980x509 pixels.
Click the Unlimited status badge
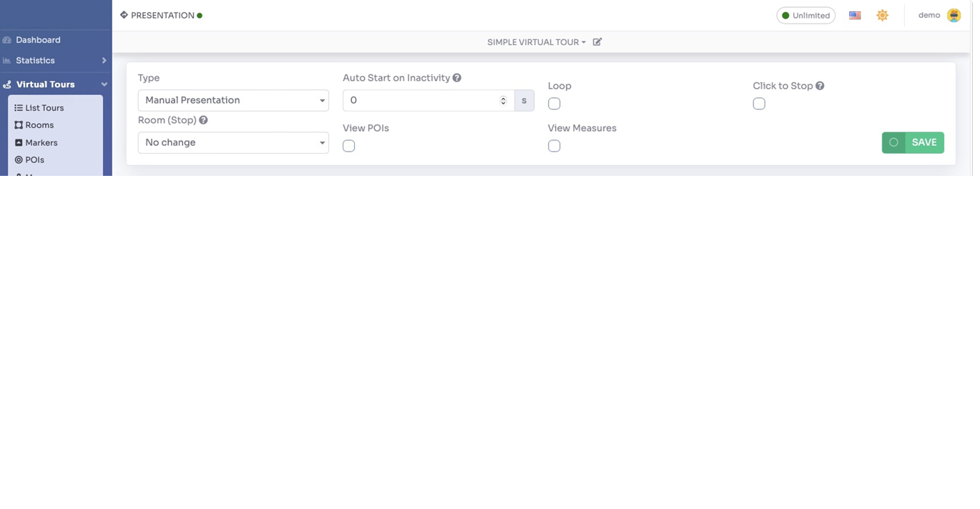coord(805,15)
